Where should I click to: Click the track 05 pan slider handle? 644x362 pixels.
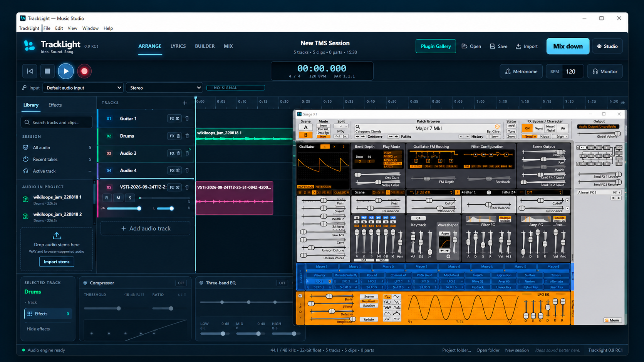(172, 209)
